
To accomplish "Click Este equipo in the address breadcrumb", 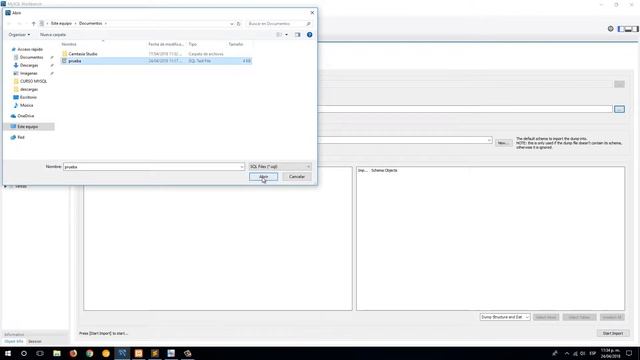I will pos(61,24).
